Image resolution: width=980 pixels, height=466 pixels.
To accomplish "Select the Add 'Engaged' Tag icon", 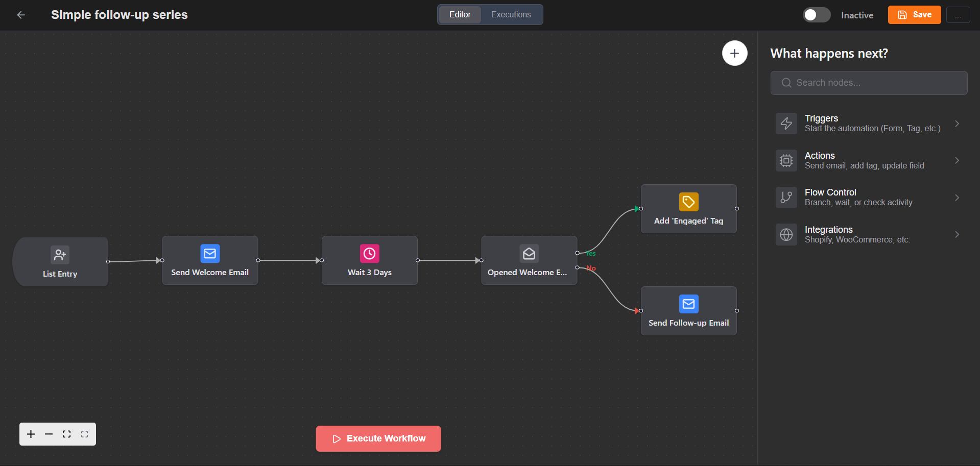I will (688, 202).
